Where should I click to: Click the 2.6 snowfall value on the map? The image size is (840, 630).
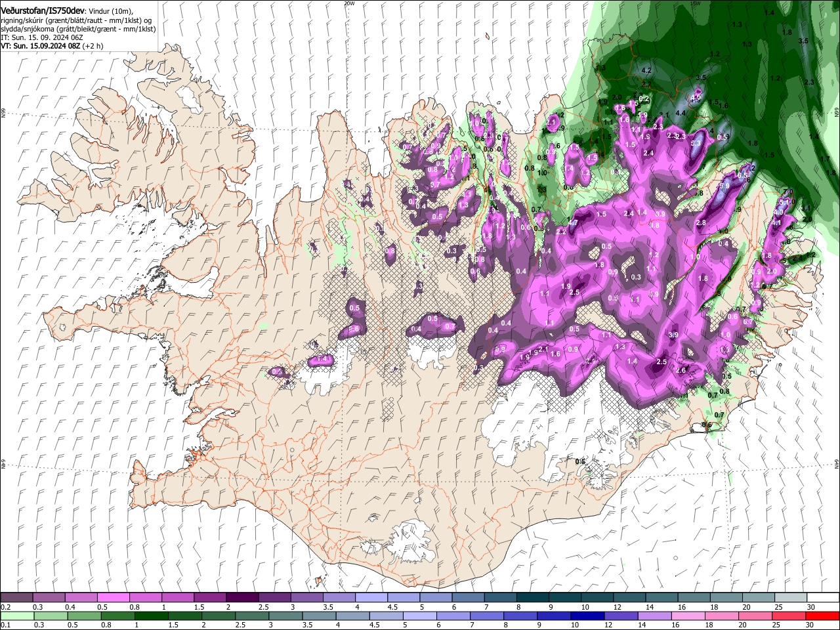[681, 371]
